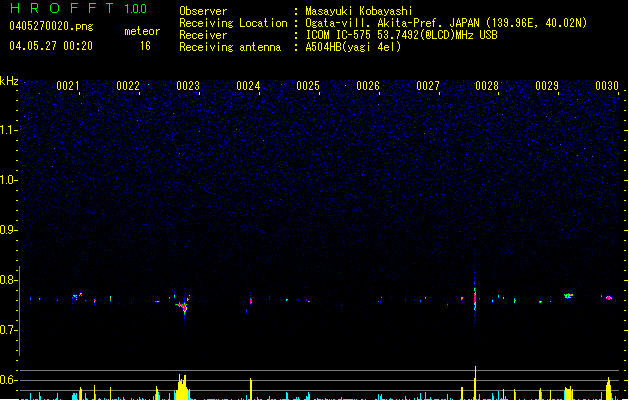The height and width of the screenshot is (400, 629).
Task: Click the A504HB(yagi 4el) antenna text
Action: 353,47
